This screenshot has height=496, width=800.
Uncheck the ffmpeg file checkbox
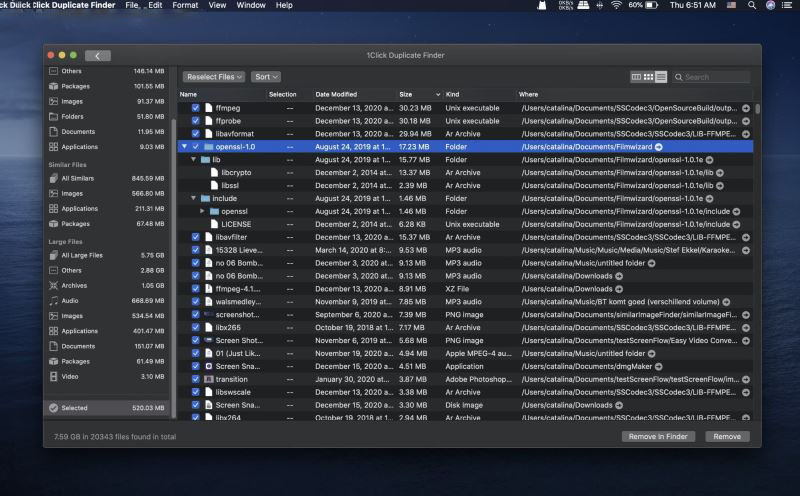(195, 108)
